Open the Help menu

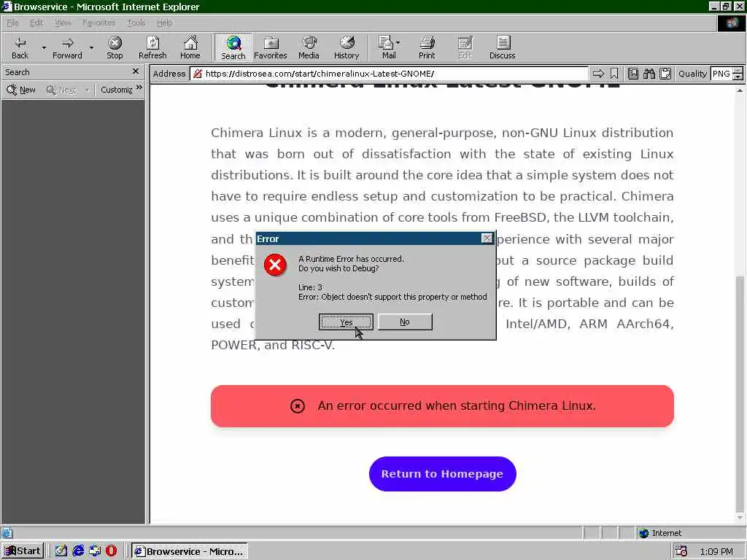164,23
